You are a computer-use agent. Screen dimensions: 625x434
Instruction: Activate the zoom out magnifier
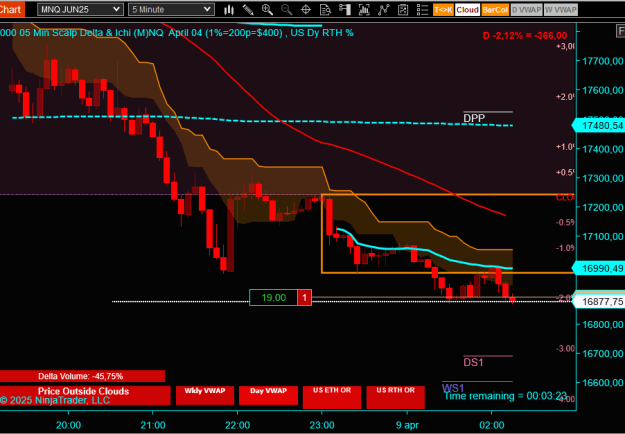287,10
